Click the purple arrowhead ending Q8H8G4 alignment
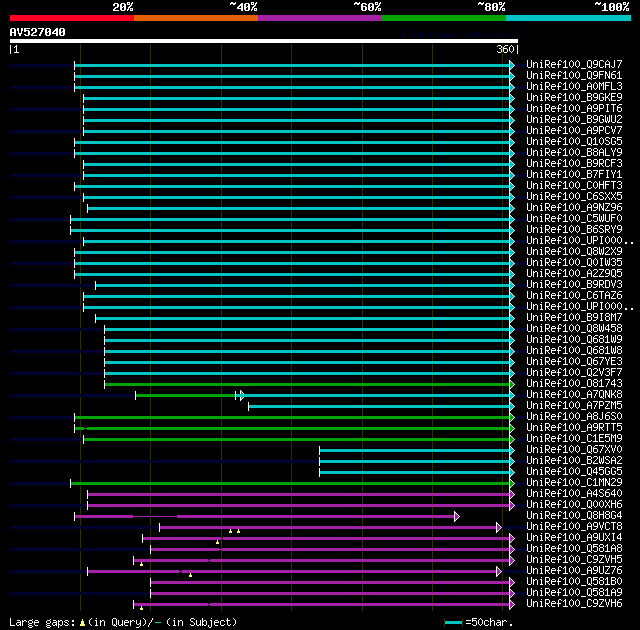This screenshot has height=630, width=640. pos(457,517)
